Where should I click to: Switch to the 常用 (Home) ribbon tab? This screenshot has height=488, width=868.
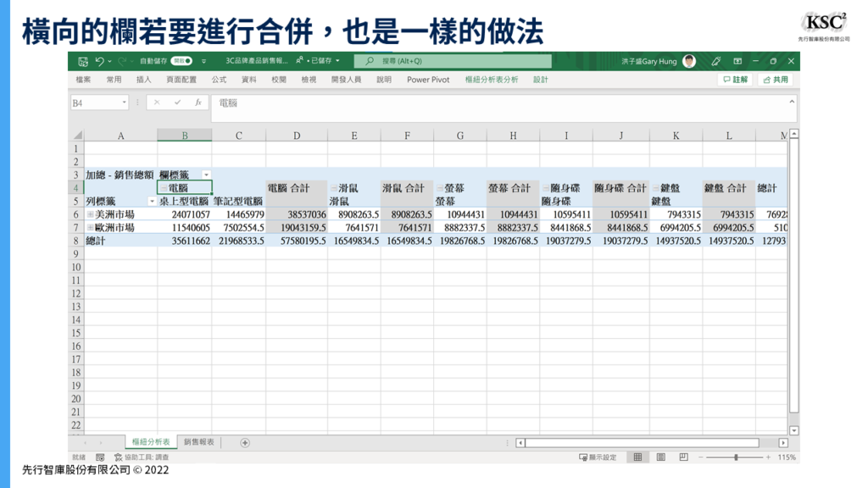(x=114, y=80)
